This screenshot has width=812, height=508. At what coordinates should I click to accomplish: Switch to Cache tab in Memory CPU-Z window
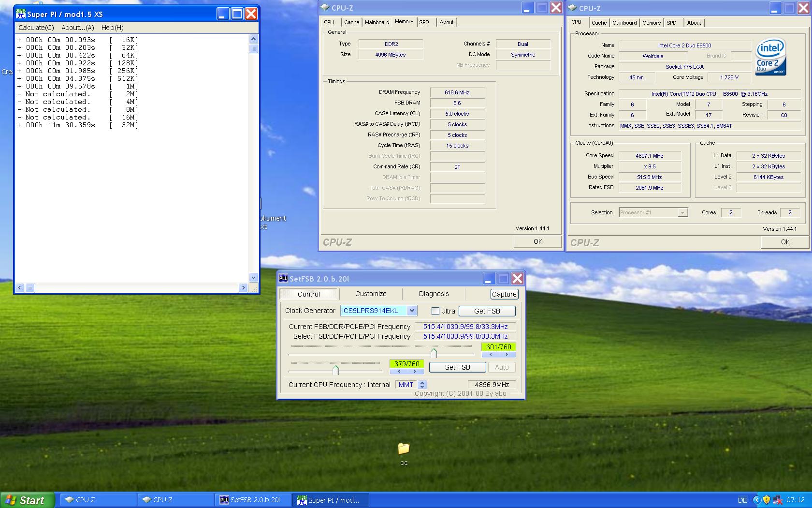tap(351, 22)
